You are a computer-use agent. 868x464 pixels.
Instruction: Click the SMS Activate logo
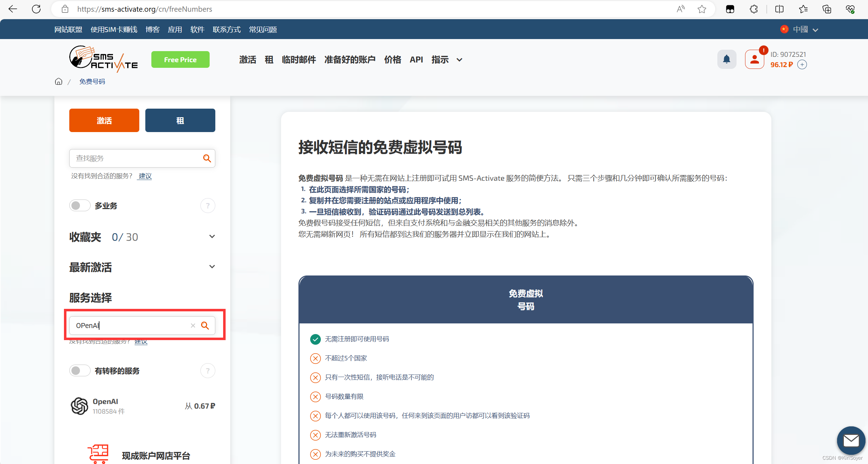click(x=103, y=59)
